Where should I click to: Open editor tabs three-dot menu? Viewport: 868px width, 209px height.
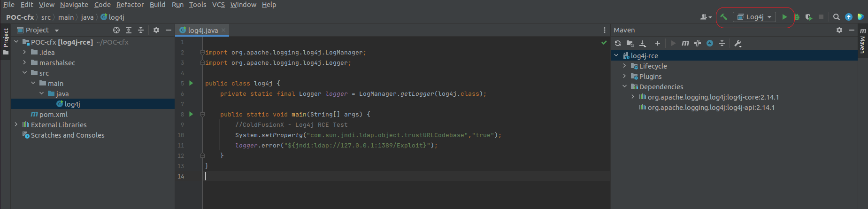tap(605, 30)
